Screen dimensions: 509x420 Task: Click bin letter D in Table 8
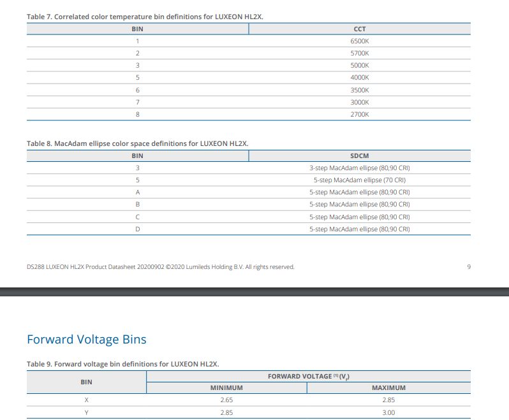point(137,229)
